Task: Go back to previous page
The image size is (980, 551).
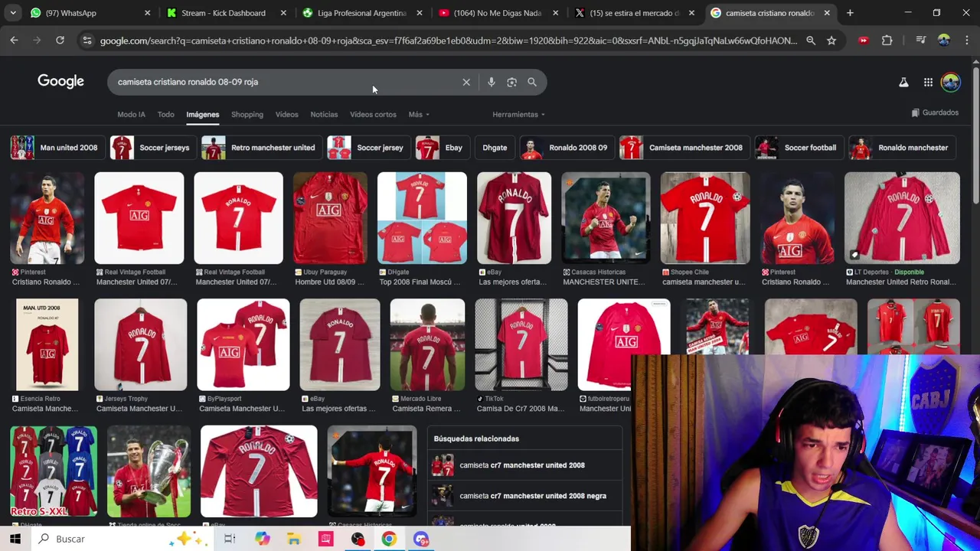Action: click(x=14, y=41)
